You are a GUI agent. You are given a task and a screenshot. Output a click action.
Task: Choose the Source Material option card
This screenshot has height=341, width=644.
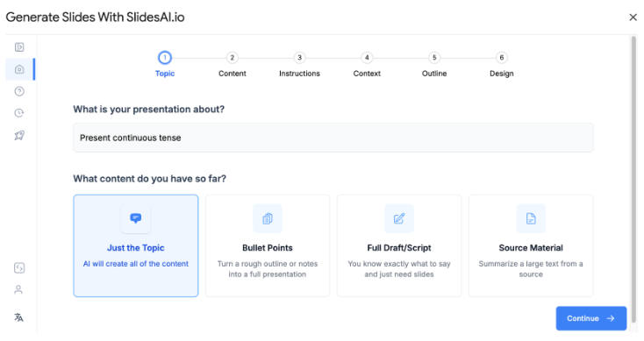(x=531, y=245)
